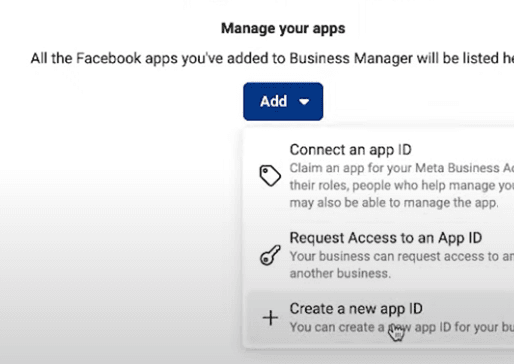Click 'their roles, people who help manage' line
This screenshot has width=514, height=364.
tap(402, 185)
